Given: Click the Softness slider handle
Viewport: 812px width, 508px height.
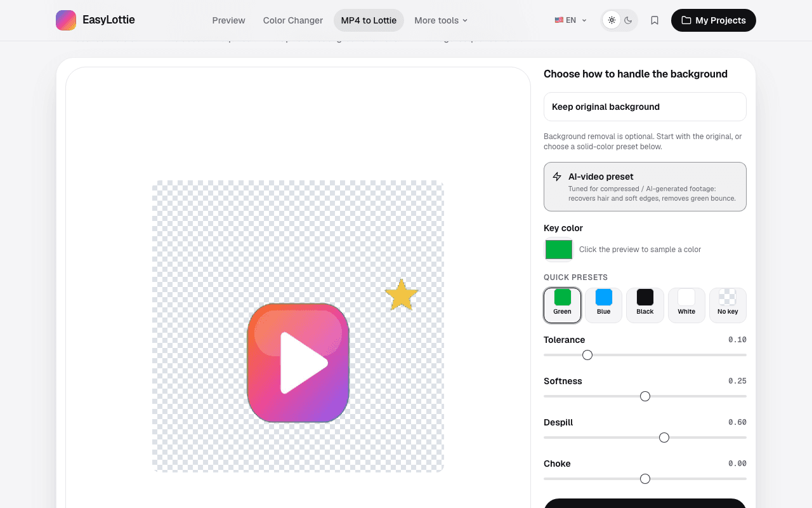Looking at the screenshot, I should pos(645,396).
